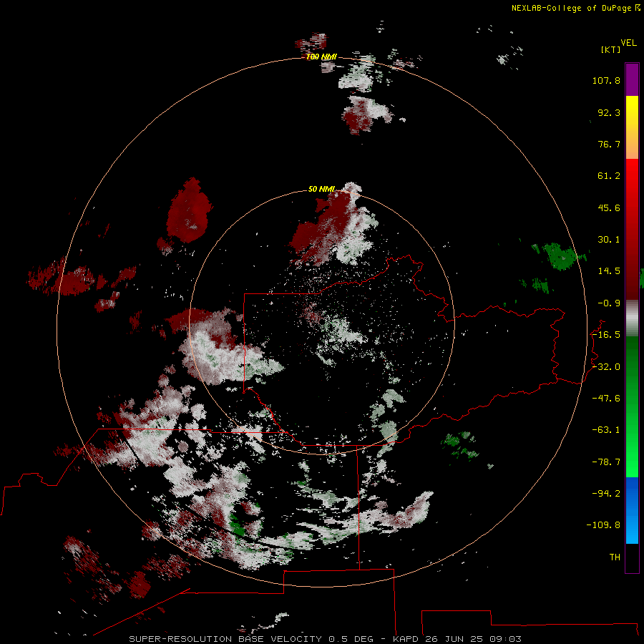Select the -47.6 velocity scale value
The width and height of the screenshot is (644, 644).
click(606, 399)
